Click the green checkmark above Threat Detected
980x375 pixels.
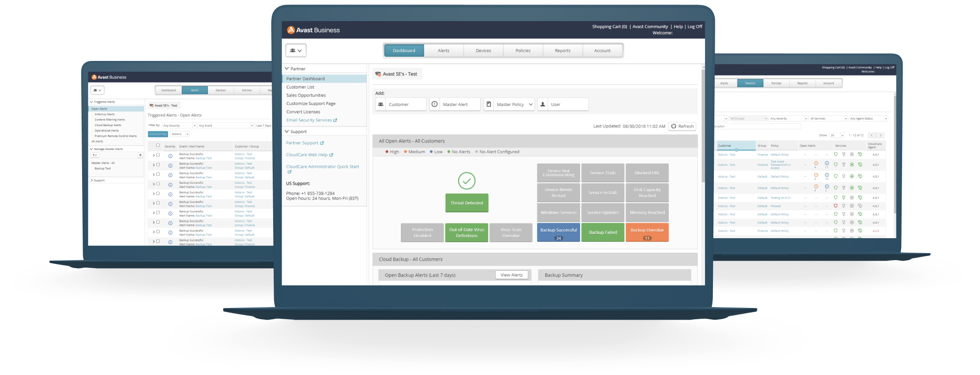click(x=467, y=180)
